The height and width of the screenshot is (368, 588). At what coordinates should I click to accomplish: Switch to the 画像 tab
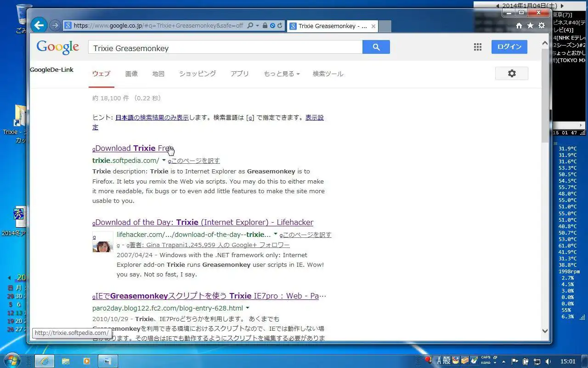tap(131, 74)
